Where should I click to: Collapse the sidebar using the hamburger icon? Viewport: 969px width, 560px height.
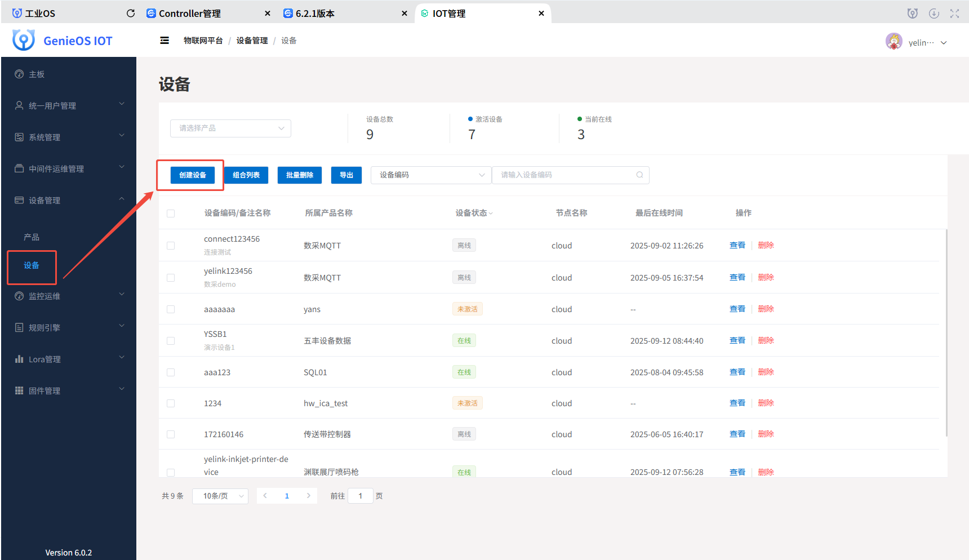point(164,40)
